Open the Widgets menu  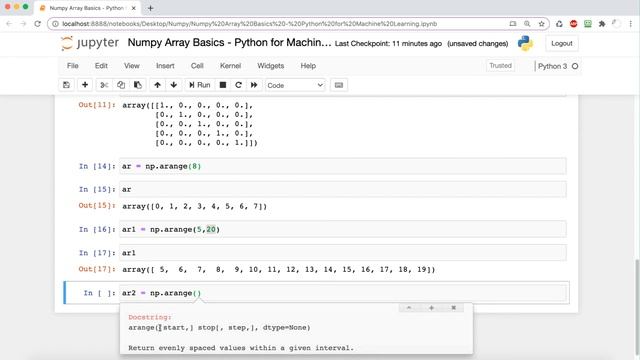tap(270, 66)
